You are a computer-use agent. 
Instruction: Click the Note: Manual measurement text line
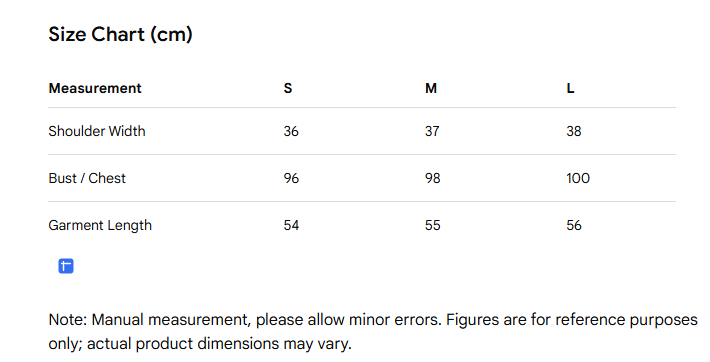click(x=373, y=320)
